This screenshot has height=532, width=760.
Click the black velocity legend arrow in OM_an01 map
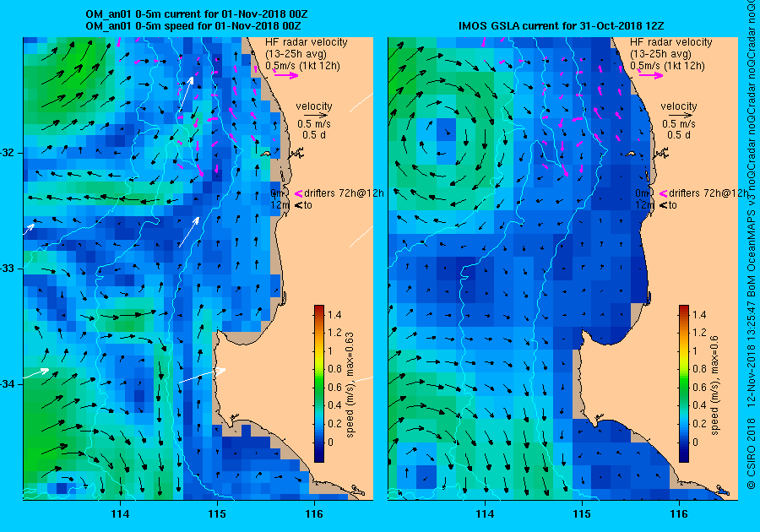317,116
